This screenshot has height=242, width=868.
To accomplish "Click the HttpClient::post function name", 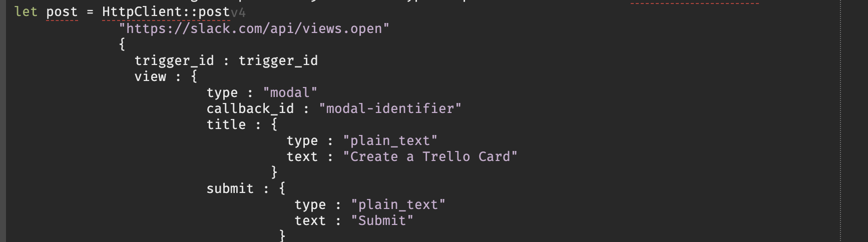I will click(166, 12).
